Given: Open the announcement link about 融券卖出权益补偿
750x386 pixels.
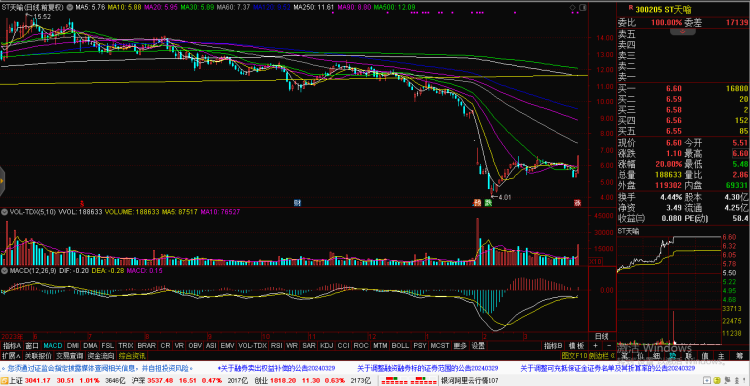Looking at the screenshot, I should coord(277,368).
